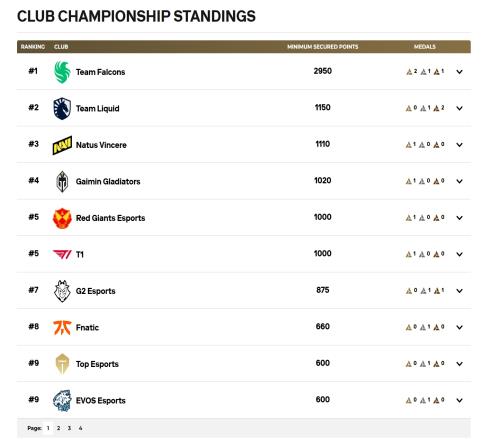The image size is (500, 440).
Task: Click the Gaimin Gladiators helmet logo
Action: click(62, 181)
